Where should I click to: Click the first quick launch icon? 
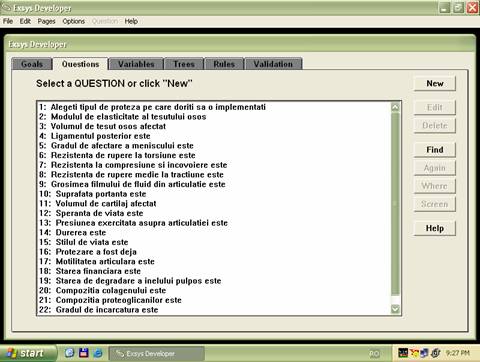point(69,353)
